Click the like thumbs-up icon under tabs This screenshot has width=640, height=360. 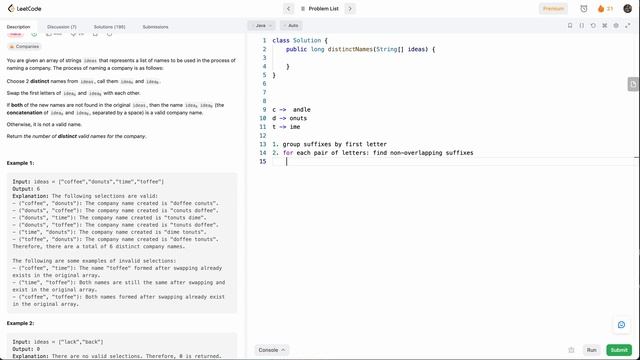[x=49, y=34]
